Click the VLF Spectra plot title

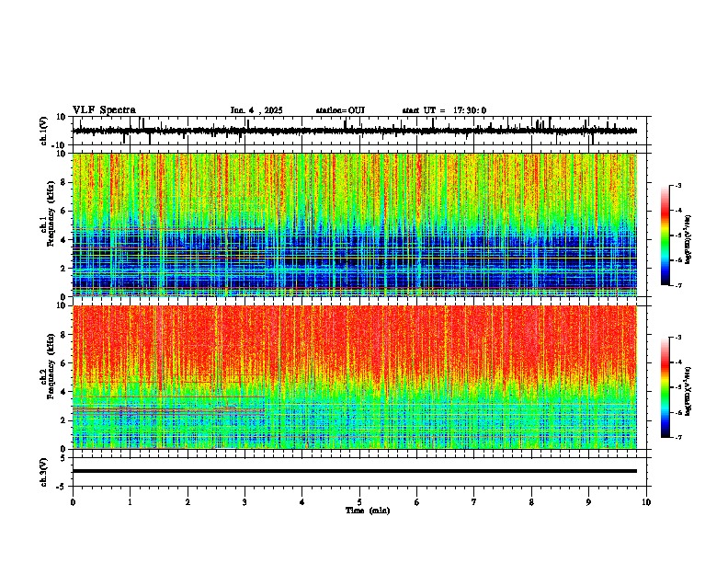tap(104, 110)
